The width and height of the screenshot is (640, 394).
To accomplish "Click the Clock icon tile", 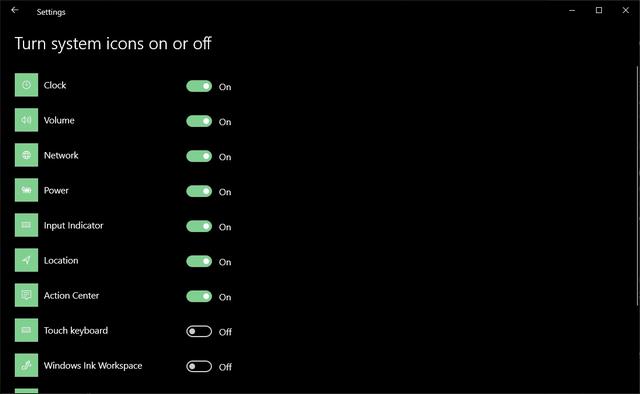I will pos(27,85).
